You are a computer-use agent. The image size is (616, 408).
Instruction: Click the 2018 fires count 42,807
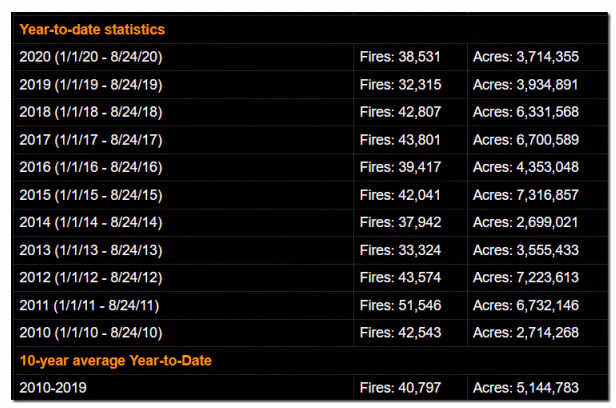(400, 112)
